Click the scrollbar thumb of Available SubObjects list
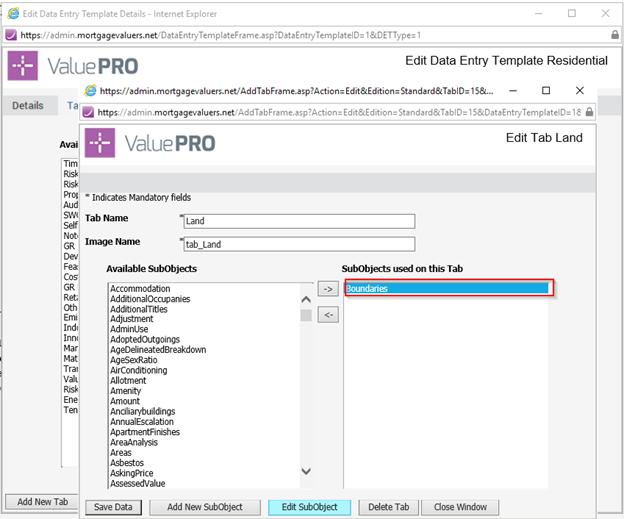 point(306,315)
